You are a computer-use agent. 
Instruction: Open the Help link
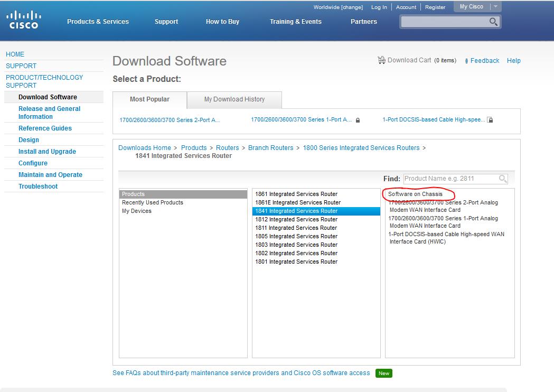pos(513,61)
